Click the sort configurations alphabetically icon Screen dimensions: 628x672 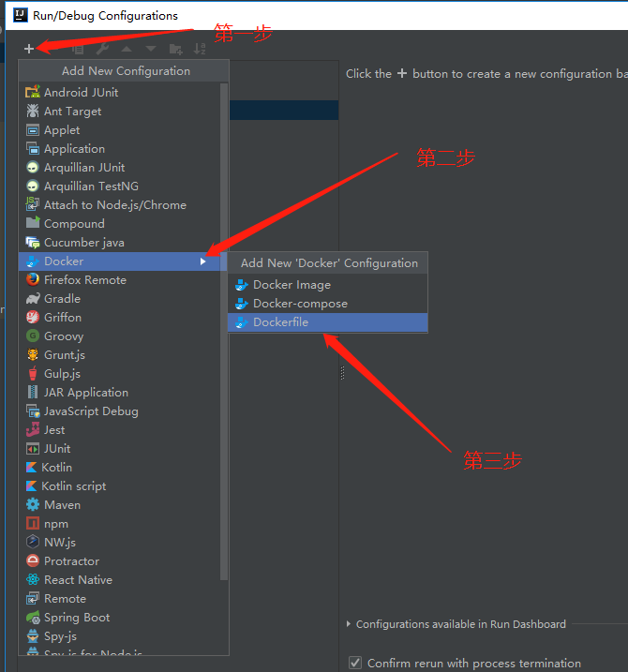tap(200, 49)
